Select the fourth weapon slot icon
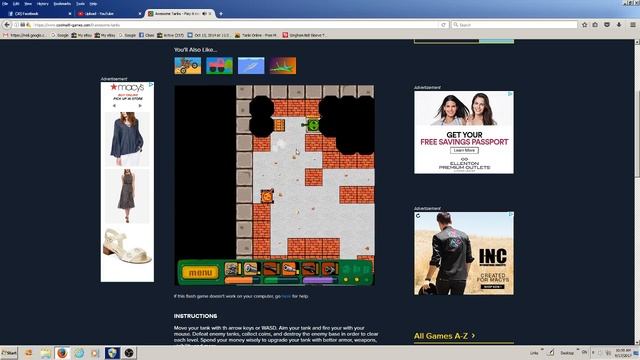Viewport: 640px width, 360px height. click(x=290, y=269)
